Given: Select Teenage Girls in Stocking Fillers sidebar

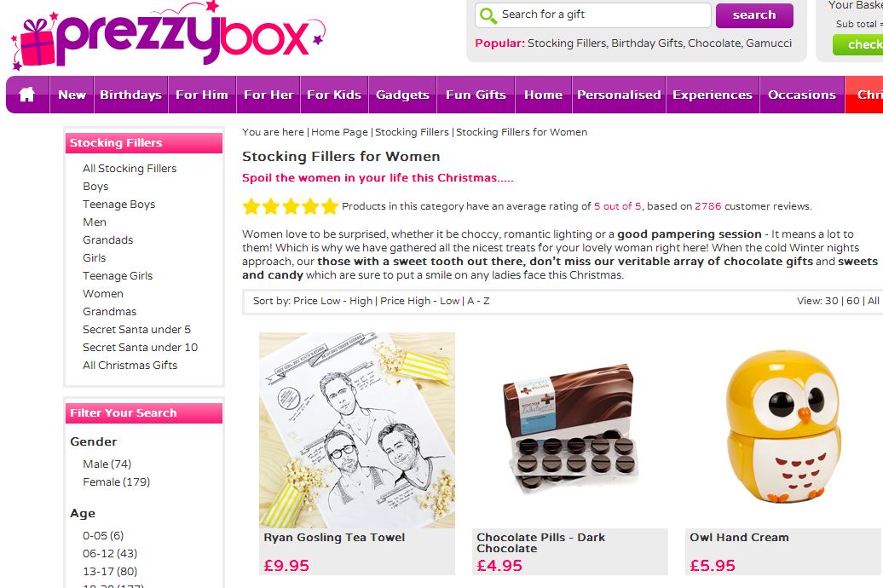Looking at the screenshot, I should pos(118,276).
